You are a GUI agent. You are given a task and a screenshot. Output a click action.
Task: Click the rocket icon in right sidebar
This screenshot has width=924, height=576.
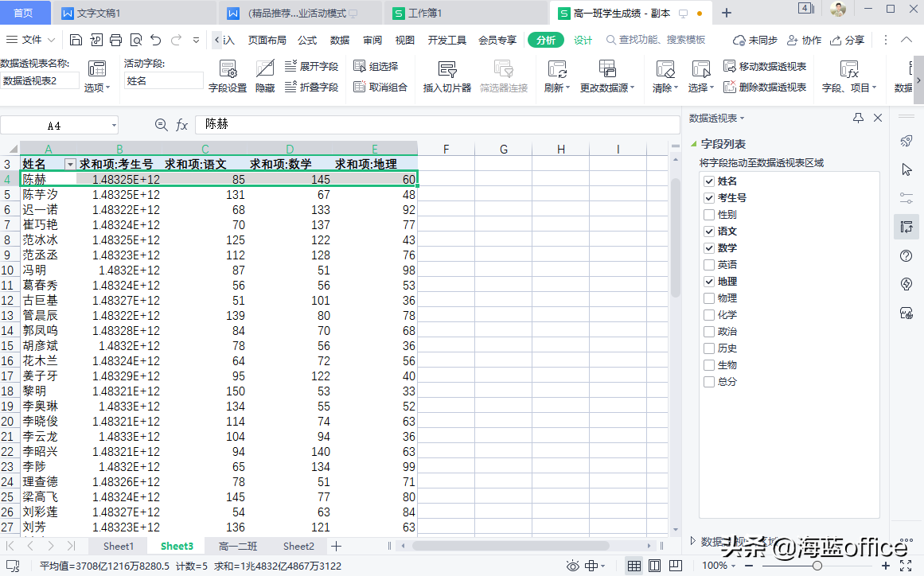[906, 141]
